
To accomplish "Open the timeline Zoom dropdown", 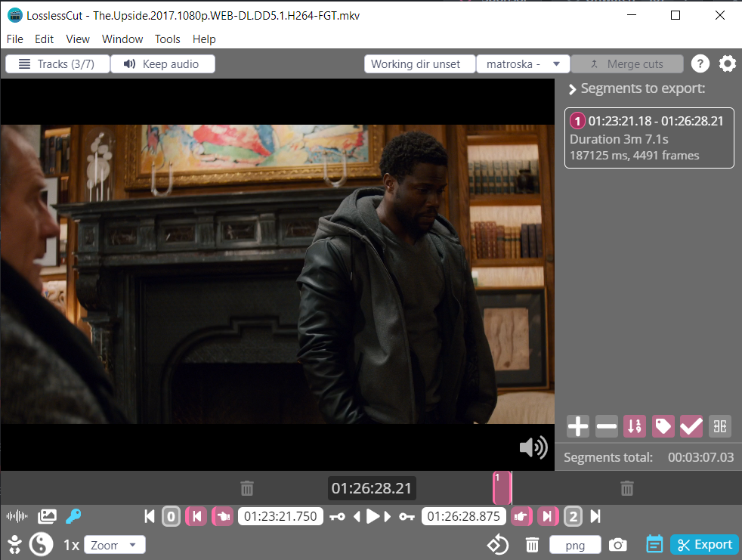I will pyautogui.click(x=114, y=544).
